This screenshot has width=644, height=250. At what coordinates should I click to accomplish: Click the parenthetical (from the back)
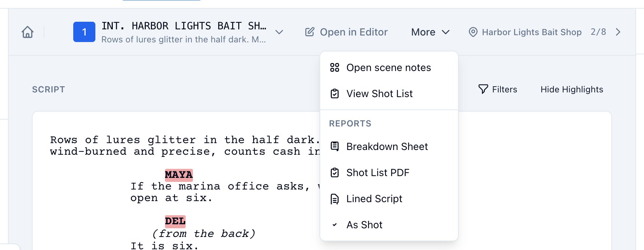click(x=203, y=233)
